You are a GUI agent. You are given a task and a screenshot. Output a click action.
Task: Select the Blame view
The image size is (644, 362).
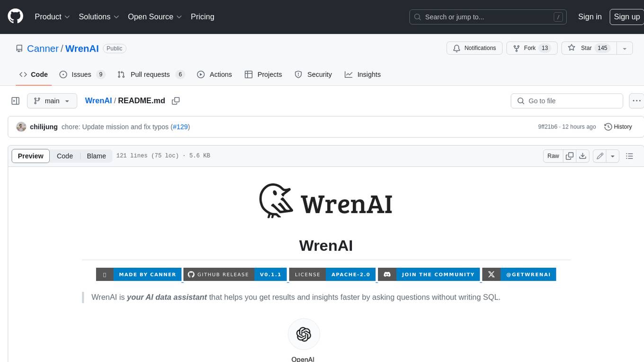coord(96,156)
